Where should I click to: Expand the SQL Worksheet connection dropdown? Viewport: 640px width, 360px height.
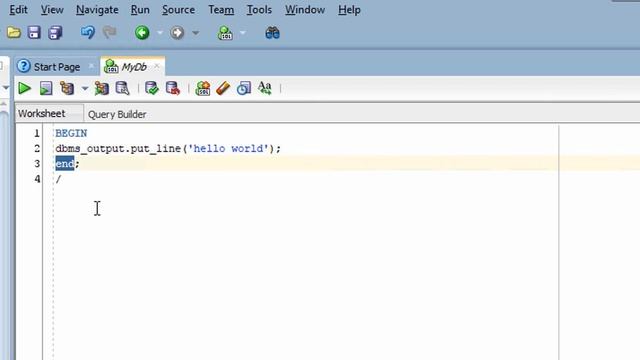coord(243,33)
